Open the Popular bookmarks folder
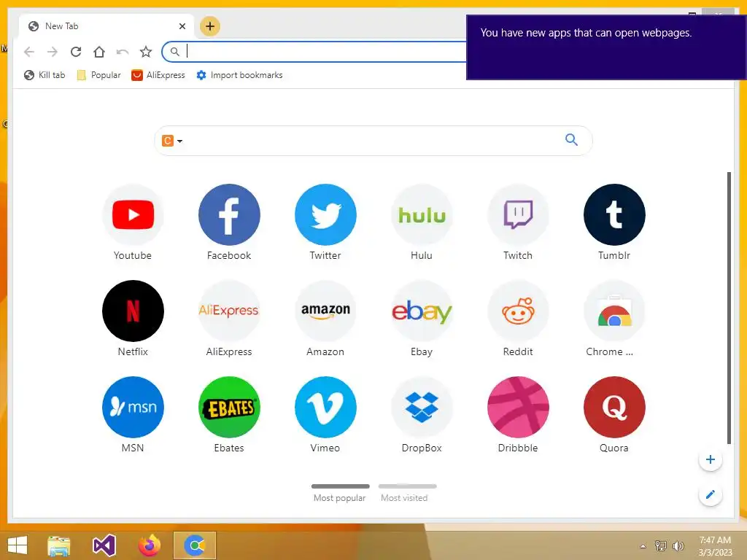This screenshot has width=747, height=560. (99, 75)
